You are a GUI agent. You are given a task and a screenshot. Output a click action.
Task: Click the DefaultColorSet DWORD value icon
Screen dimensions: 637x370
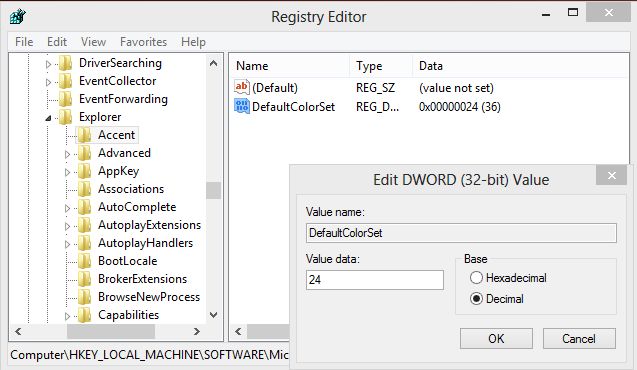(241, 106)
